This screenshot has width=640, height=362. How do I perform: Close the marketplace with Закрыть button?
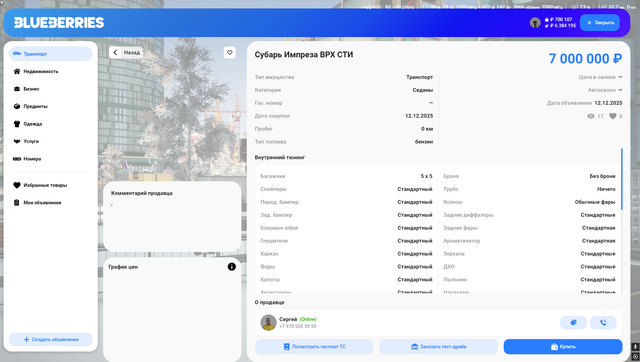tap(600, 23)
